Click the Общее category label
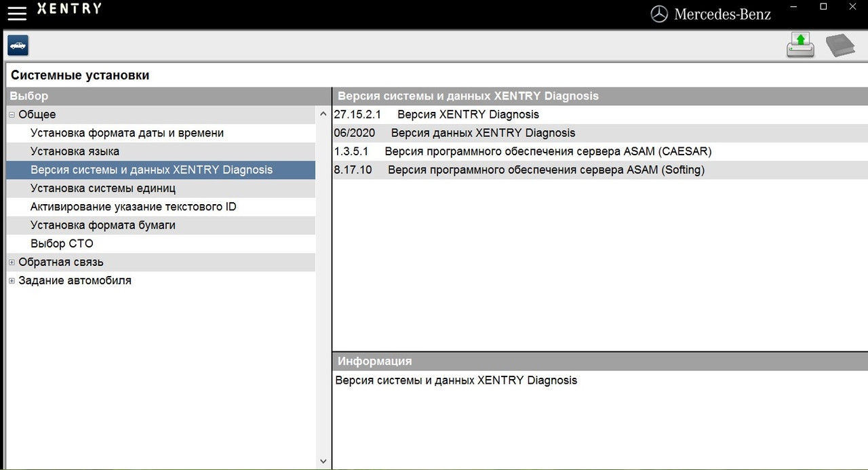868x470 pixels. pos(37,115)
